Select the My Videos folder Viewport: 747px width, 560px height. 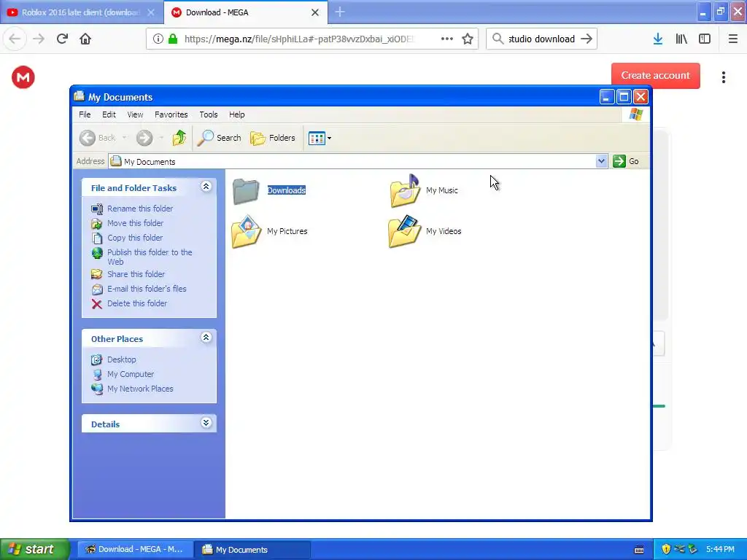425,231
